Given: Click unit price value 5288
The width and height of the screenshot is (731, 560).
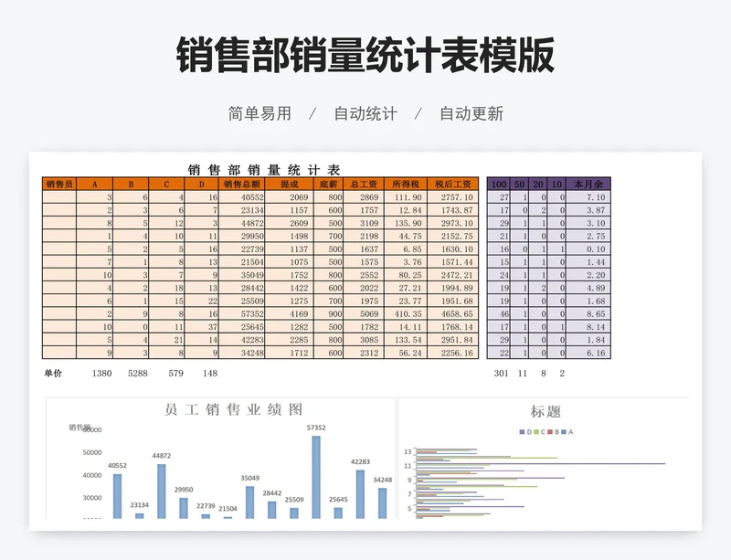Looking at the screenshot, I should tap(138, 373).
